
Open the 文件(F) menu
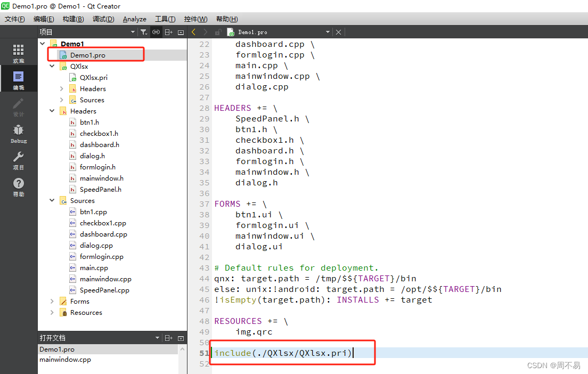14,19
